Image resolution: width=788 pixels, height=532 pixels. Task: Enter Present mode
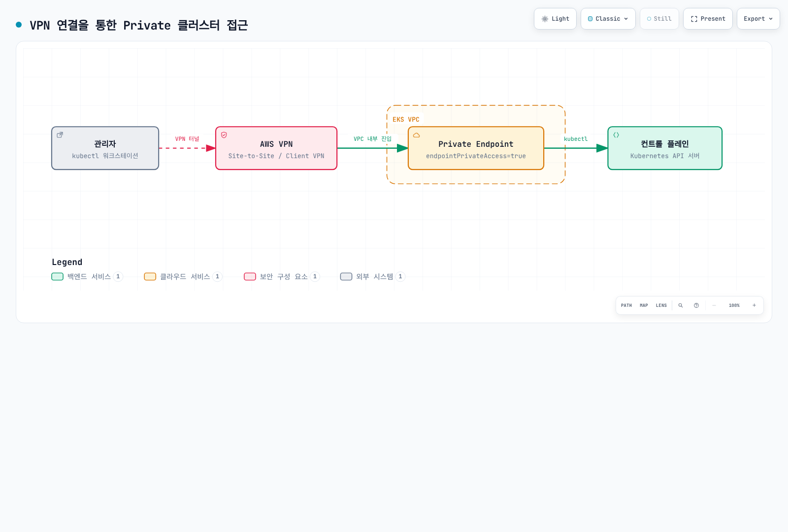click(x=708, y=19)
